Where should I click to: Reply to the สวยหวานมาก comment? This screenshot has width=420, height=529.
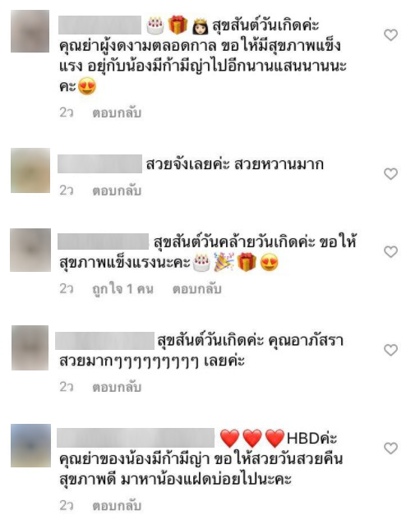(x=117, y=191)
